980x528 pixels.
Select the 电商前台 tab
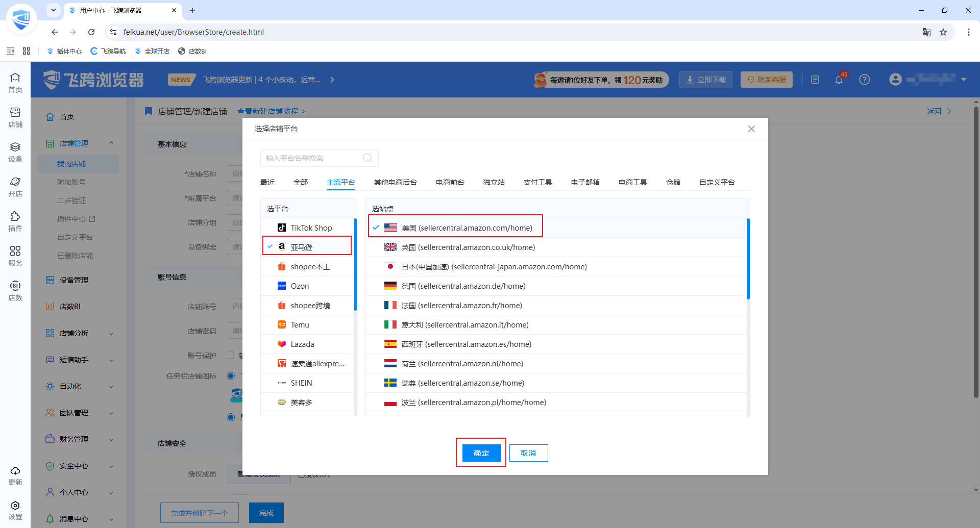coord(450,182)
